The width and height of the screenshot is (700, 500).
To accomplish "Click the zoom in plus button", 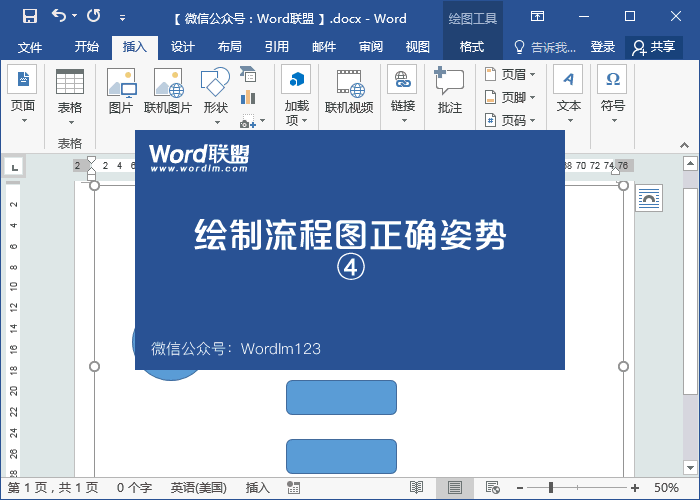I will point(635,488).
